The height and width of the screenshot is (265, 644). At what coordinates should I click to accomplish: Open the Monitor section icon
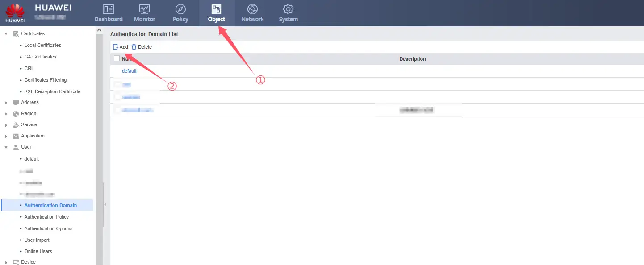pos(144,9)
